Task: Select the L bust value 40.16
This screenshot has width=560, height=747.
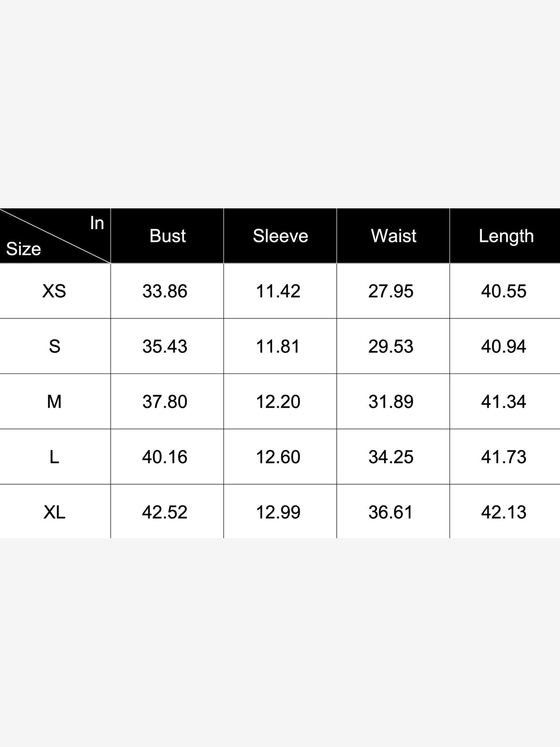Action: 165,457
